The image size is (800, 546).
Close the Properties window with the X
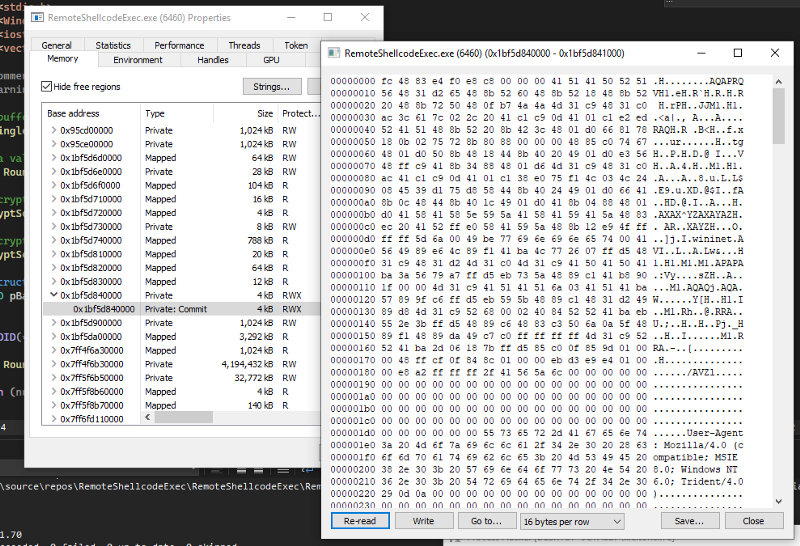[x=365, y=17]
